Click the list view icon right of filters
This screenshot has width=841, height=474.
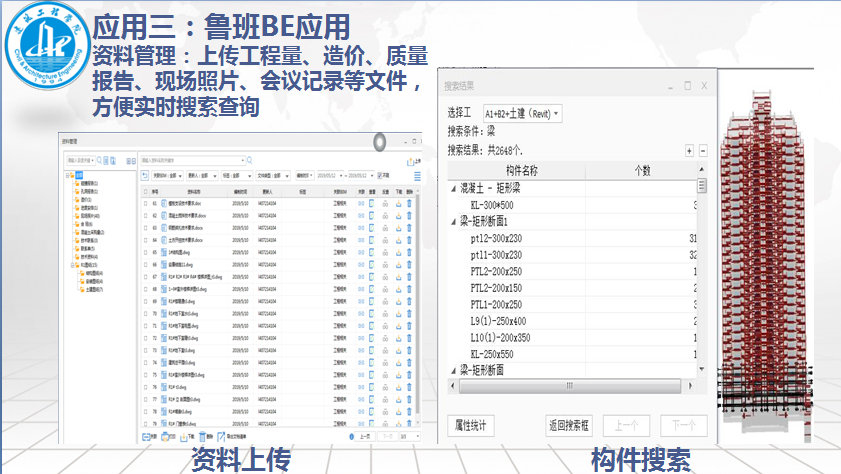pyautogui.click(x=417, y=176)
